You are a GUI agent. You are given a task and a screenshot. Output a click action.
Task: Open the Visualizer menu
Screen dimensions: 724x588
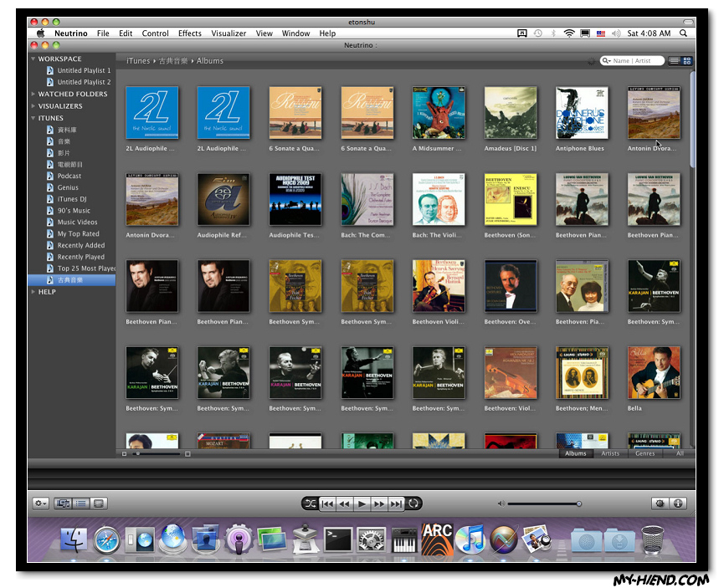pos(228,33)
